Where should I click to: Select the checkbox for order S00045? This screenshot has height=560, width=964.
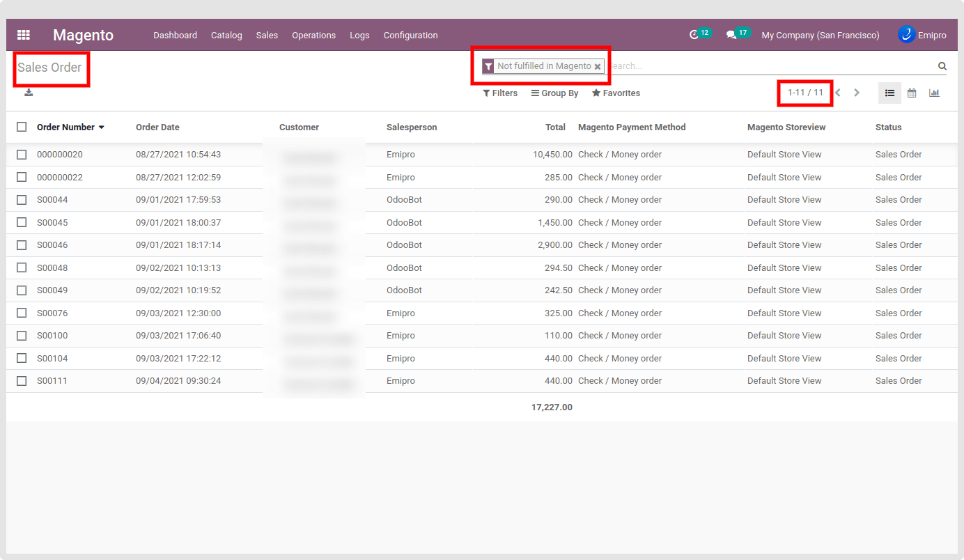(22, 222)
